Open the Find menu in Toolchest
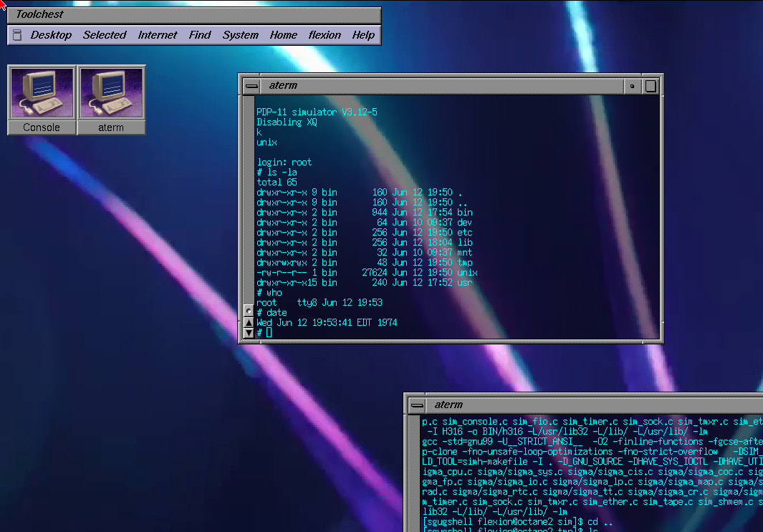 199,35
